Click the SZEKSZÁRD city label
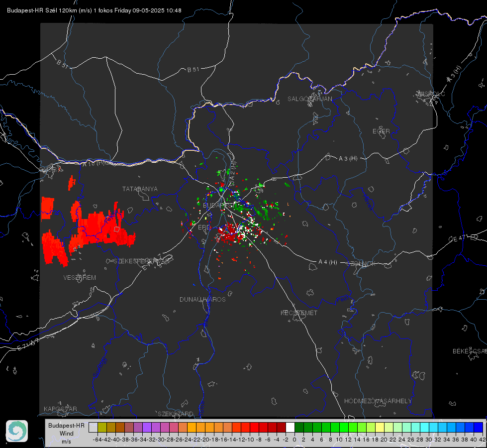The image size is (487, 448). click(x=176, y=414)
